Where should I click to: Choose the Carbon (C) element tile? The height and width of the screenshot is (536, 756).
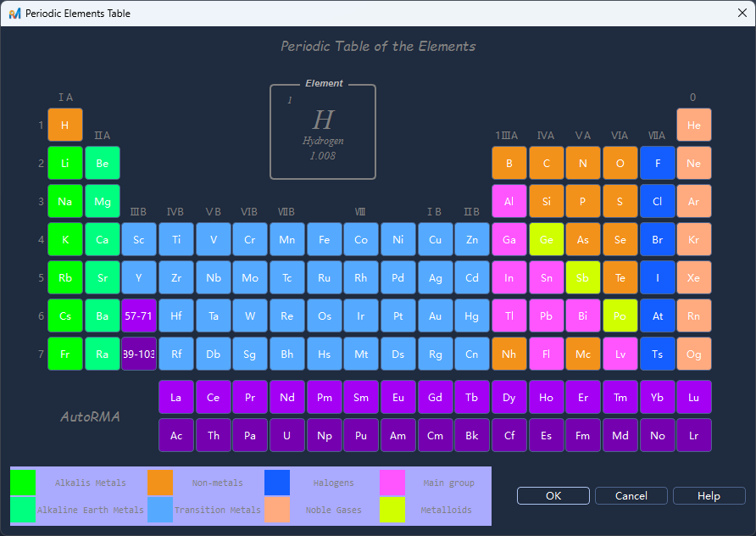547,163
